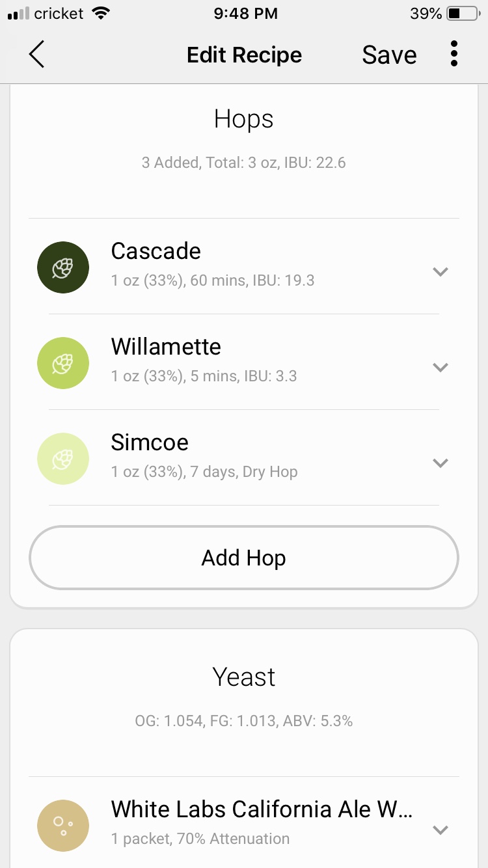Image resolution: width=488 pixels, height=868 pixels.
Task: Select the Willamette hop name
Action: pos(166,346)
